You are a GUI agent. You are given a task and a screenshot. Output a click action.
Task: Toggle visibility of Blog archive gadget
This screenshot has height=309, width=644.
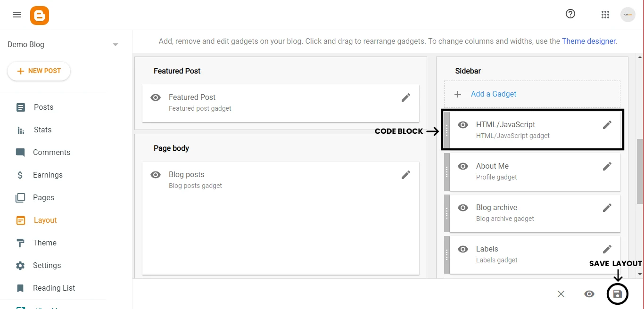point(463,208)
